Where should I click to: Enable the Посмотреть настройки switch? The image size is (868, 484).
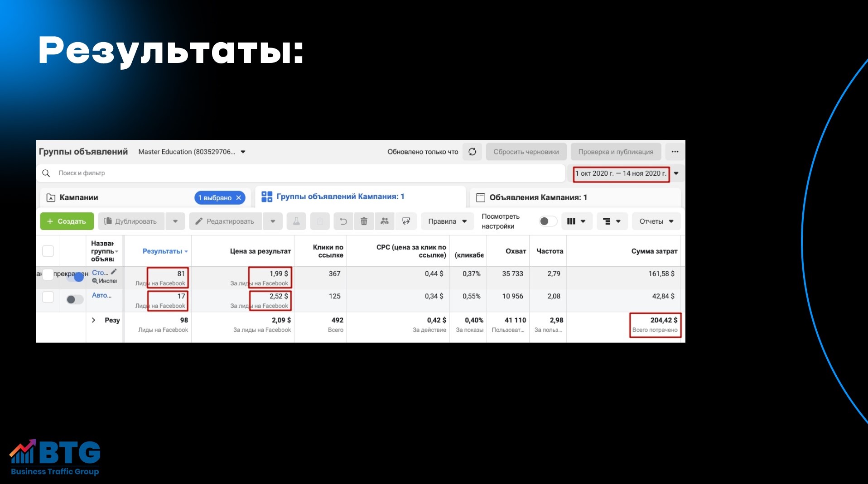tap(548, 221)
